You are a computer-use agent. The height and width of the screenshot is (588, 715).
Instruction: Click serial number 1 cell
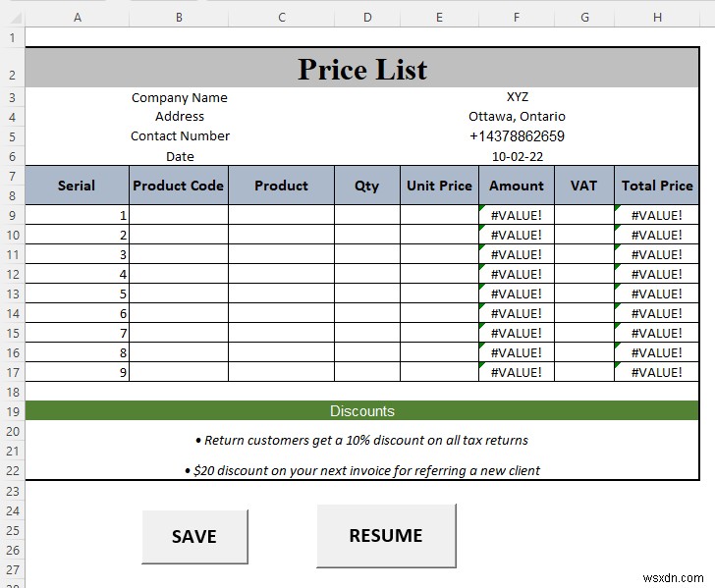pos(77,215)
